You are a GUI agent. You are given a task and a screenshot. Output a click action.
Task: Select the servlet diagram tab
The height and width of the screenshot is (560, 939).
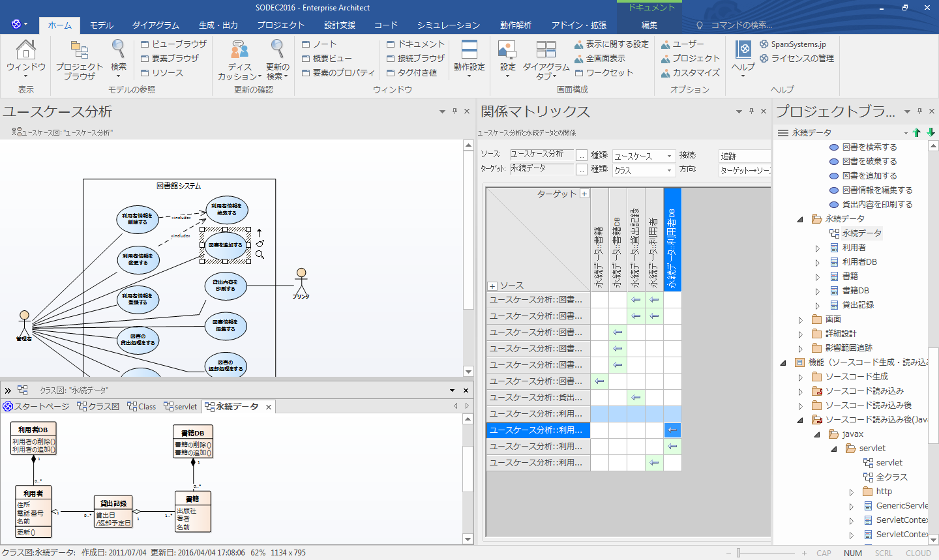point(181,406)
